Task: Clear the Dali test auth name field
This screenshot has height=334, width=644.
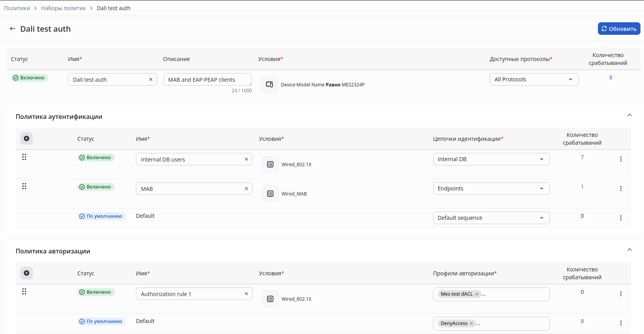Action: 151,79
